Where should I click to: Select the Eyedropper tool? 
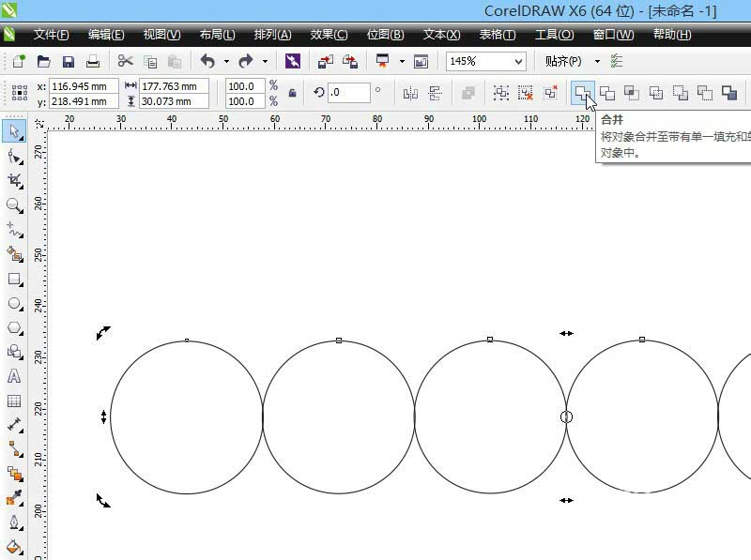click(14, 498)
